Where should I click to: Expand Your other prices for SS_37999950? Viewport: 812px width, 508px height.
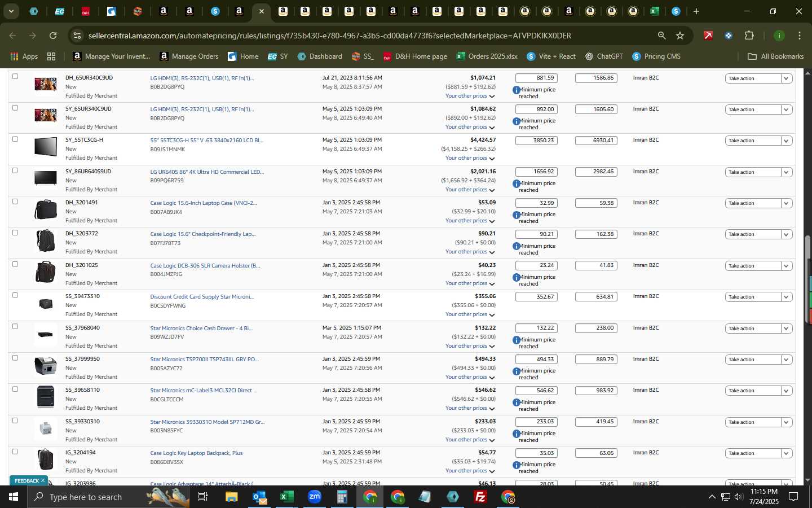[470, 377]
